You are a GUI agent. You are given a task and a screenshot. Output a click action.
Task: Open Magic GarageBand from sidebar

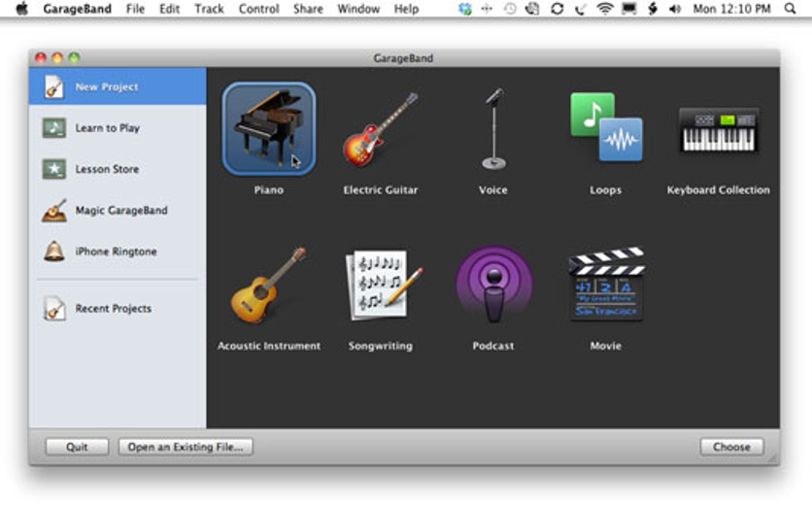118,211
